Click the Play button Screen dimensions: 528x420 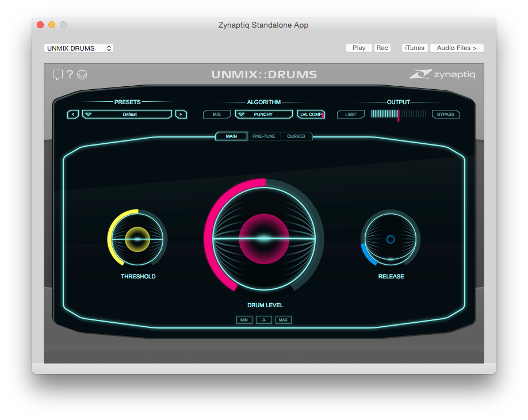358,48
